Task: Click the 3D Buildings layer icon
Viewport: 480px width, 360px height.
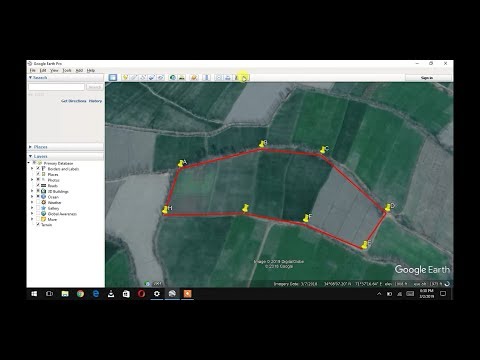Action: 43,191
